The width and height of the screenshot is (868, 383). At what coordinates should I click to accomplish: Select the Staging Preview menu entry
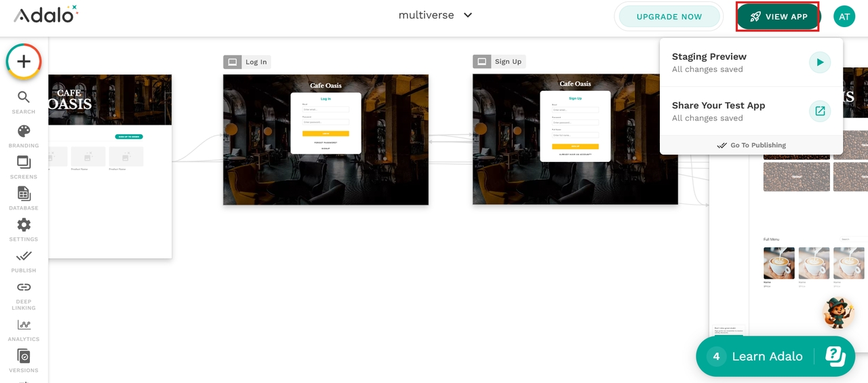(x=751, y=62)
